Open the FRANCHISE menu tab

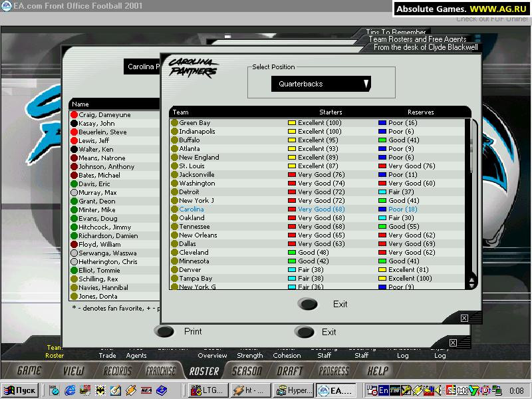160,370
